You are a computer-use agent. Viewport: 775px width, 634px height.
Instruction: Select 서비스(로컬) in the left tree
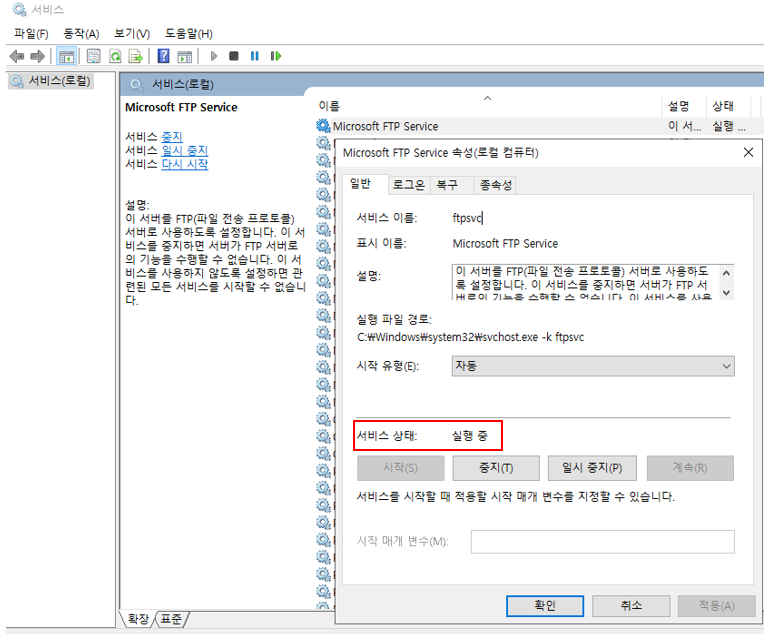(x=51, y=81)
